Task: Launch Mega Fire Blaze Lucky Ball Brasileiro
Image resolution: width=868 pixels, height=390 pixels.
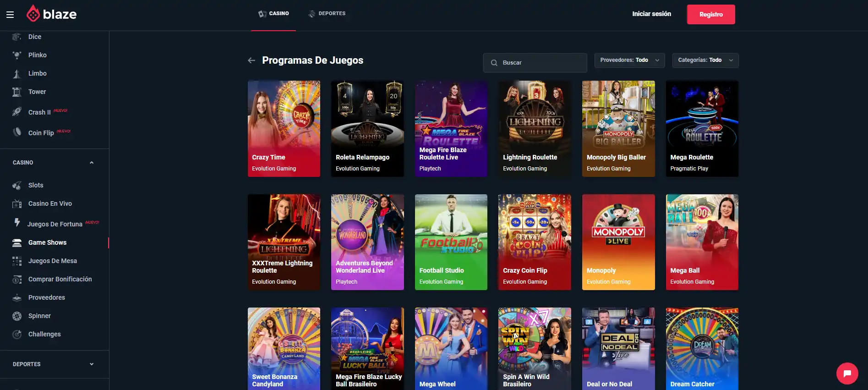Action: [367, 349]
